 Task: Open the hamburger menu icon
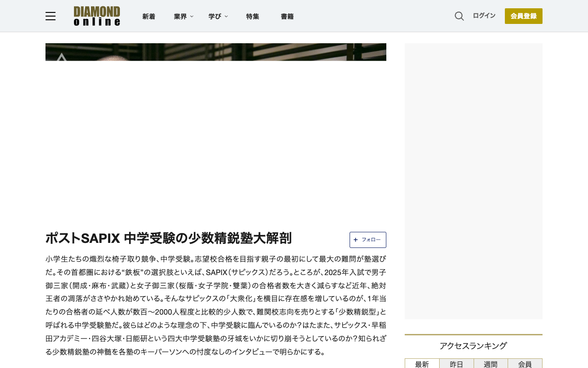51,16
